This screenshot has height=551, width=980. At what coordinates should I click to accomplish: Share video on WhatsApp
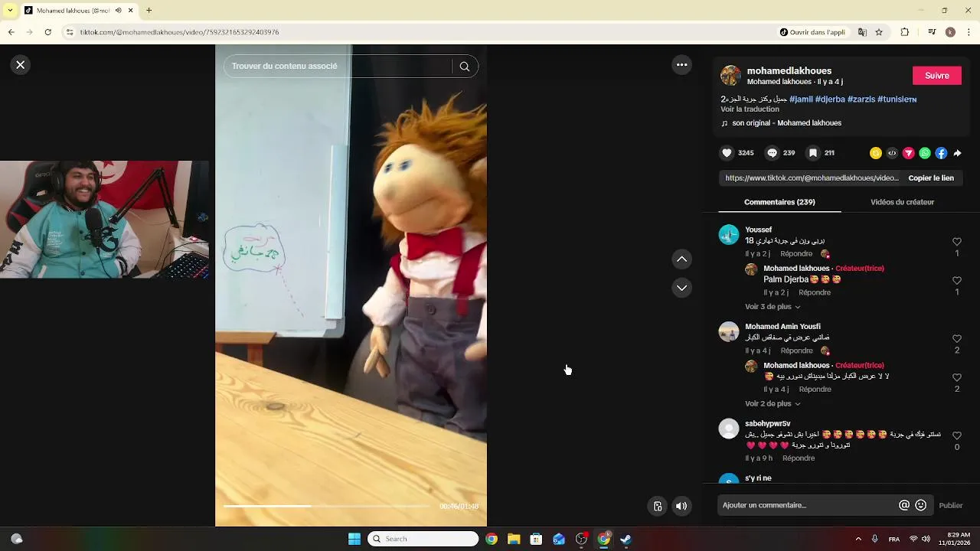[x=925, y=153]
